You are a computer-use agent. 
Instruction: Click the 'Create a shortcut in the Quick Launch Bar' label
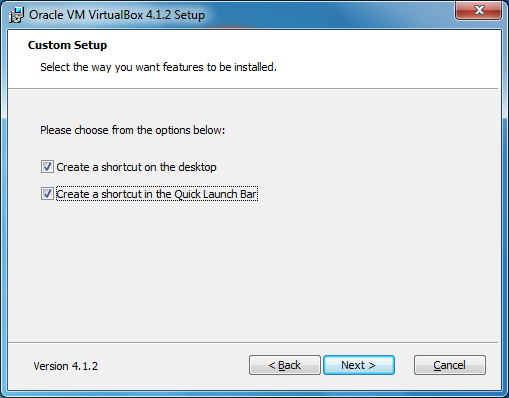pyautogui.click(x=157, y=194)
